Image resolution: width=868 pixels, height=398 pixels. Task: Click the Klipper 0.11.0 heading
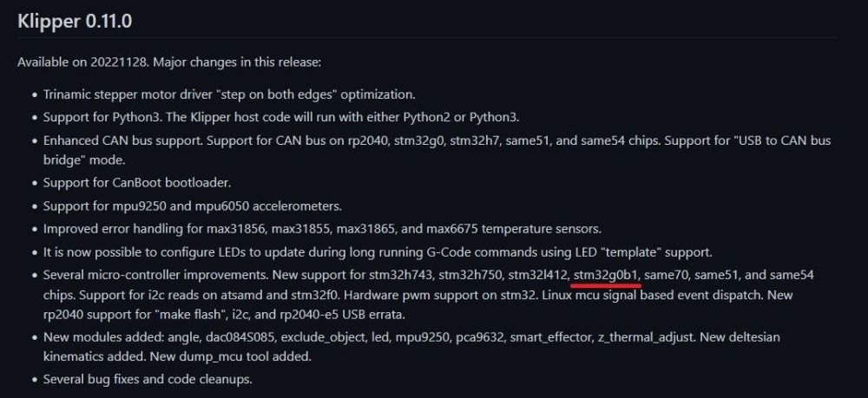[75, 19]
